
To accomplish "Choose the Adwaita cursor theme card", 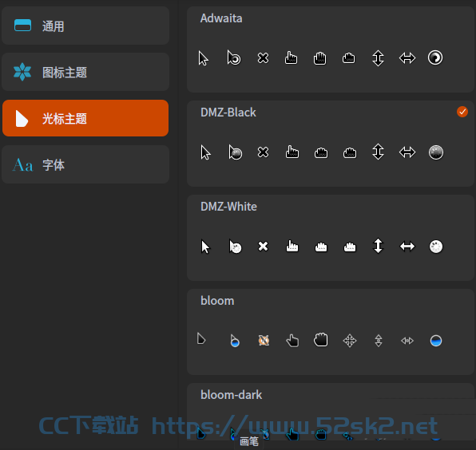I will click(x=331, y=49).
